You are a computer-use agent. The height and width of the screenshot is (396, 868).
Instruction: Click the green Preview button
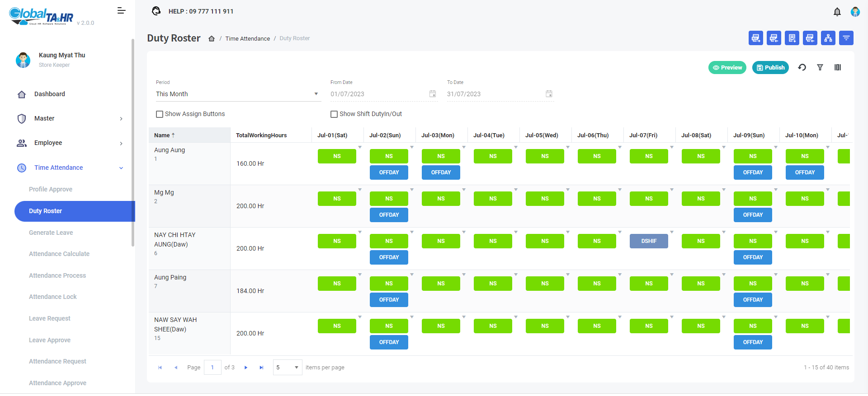[727, 68]
